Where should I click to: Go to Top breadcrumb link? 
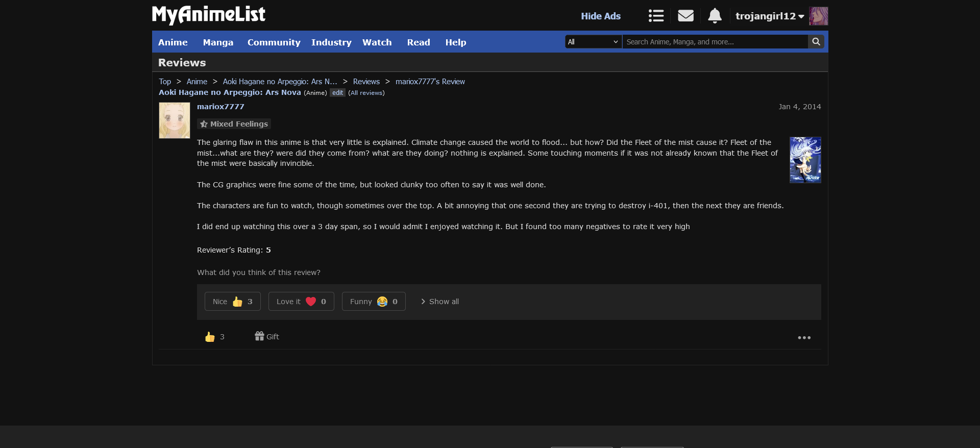(x=165, y=82)
